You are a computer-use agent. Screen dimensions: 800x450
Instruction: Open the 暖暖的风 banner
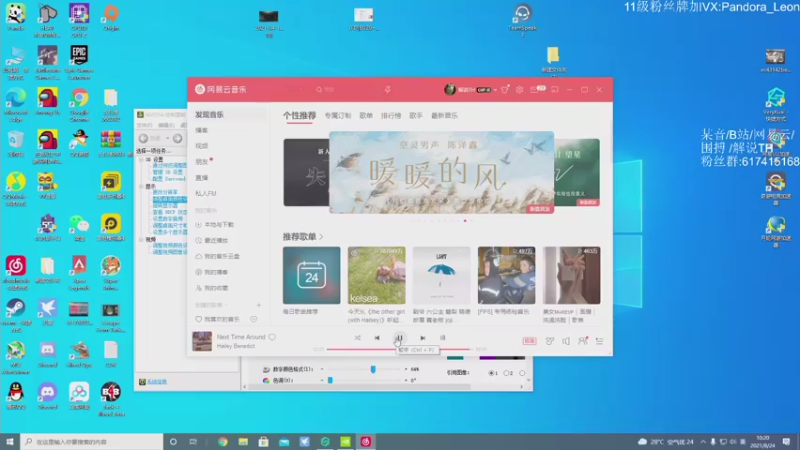(x=441, y=172)
